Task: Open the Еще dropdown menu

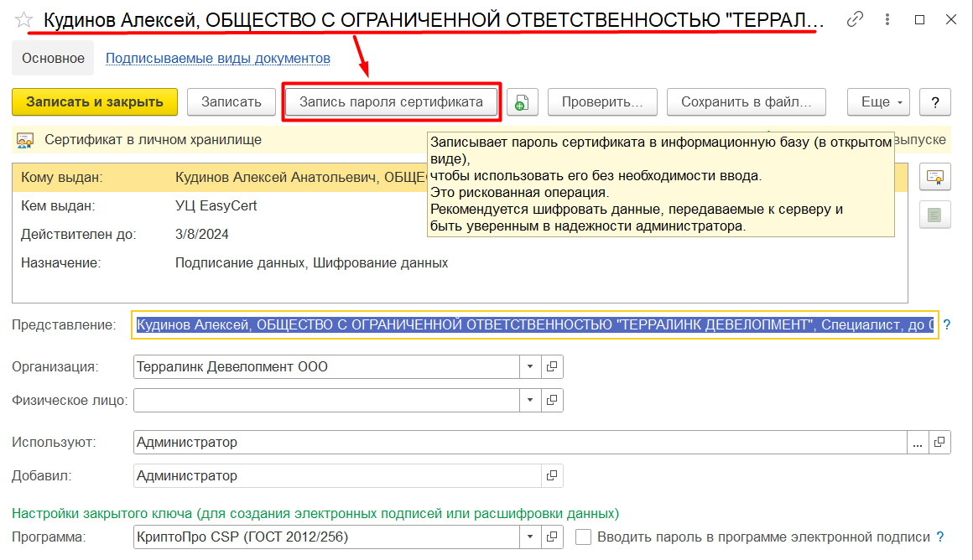Action: pyautogui.click(x=878, y=102)
